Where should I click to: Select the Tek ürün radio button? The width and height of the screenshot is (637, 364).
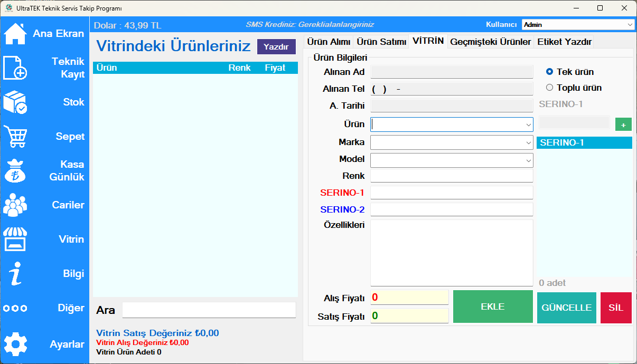(x=550, y=72)
